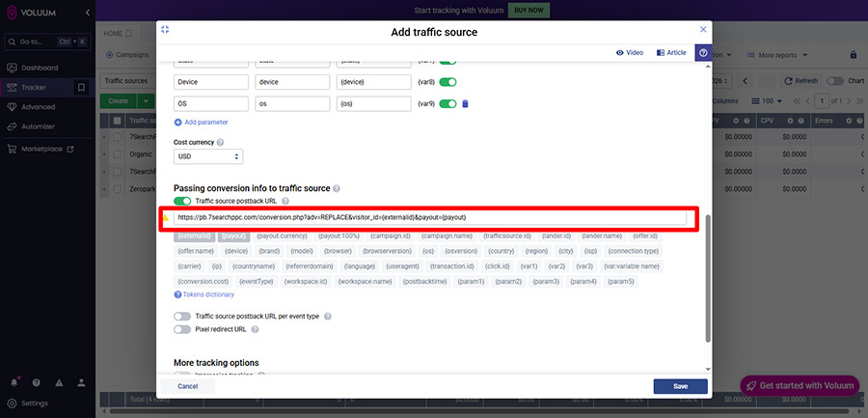Image resolution: width=868 pixels, height=418 pixels.
Task: Toggle the Device parameter var8 switch
Action: click(448, 82)
